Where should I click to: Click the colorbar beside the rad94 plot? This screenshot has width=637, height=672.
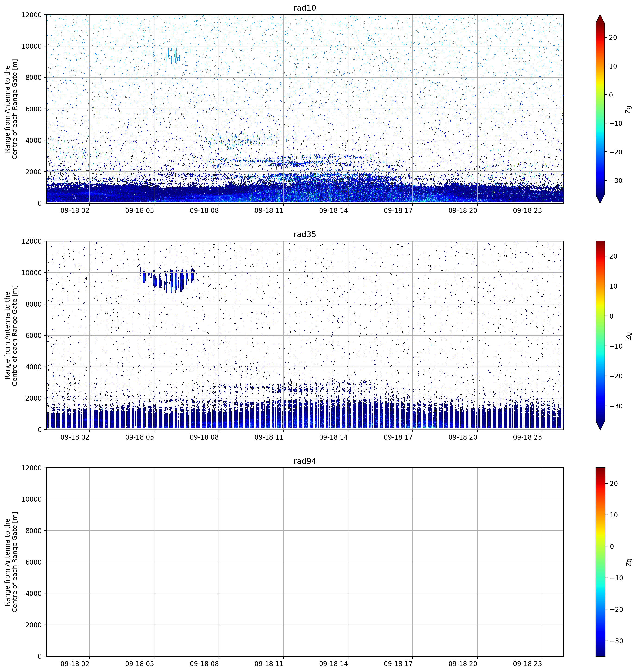[600, 562]
